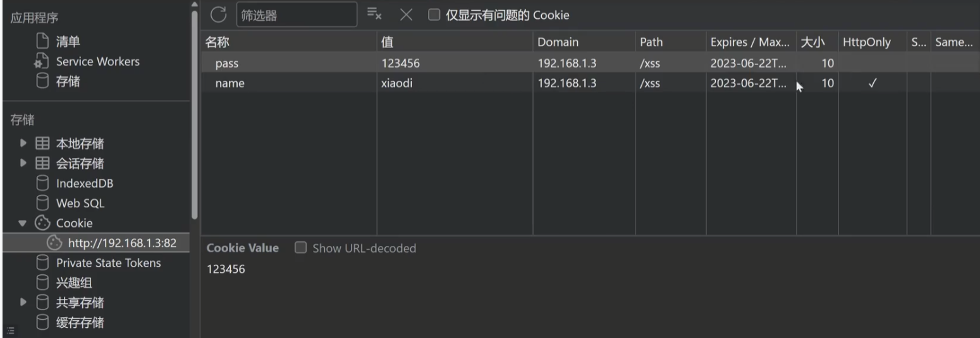This screenshot has height=338, width=980.
Task: Click the IndexedDB database icon
Action: (x=42, y=184)
